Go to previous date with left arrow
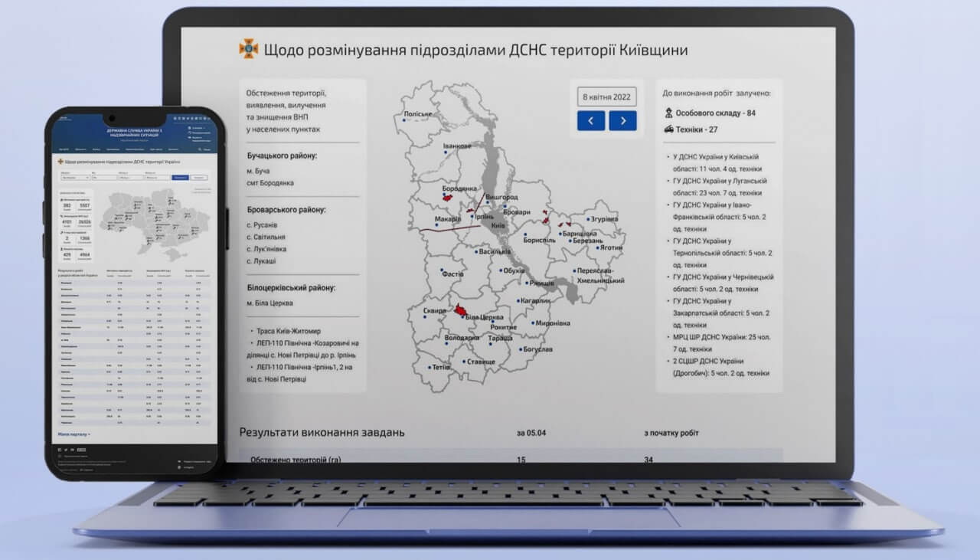The image size is (980, 560). [590, 120]
